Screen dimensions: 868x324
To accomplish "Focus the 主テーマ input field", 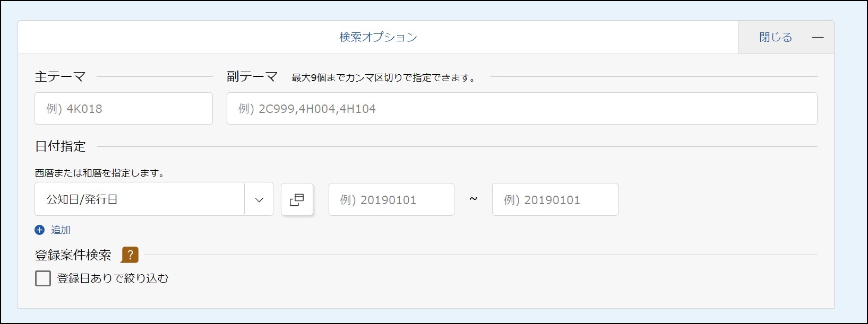I will tap(124, 109).
